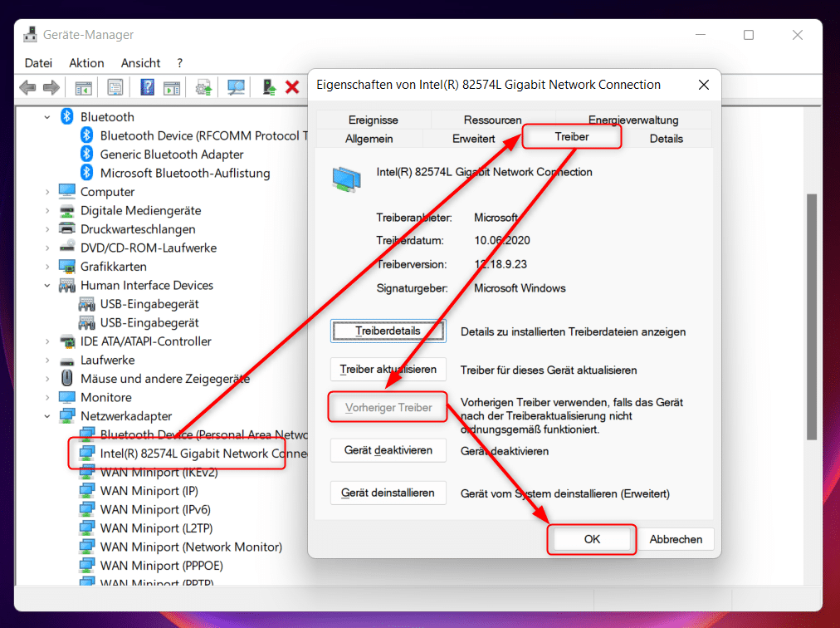840x628 pixels.
Task: Open the Ansicht menu
Action: (x=140, y=62)
